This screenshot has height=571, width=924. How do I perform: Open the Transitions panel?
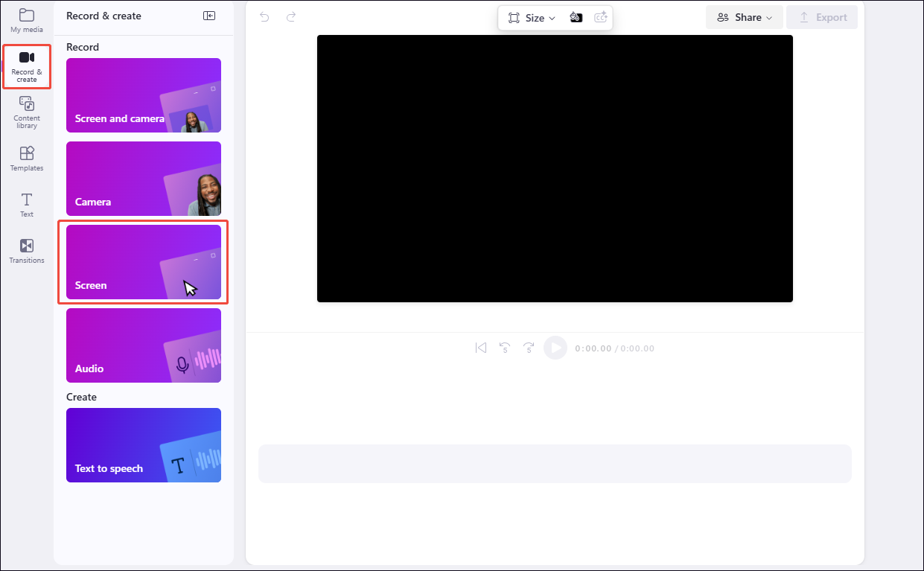27,250
